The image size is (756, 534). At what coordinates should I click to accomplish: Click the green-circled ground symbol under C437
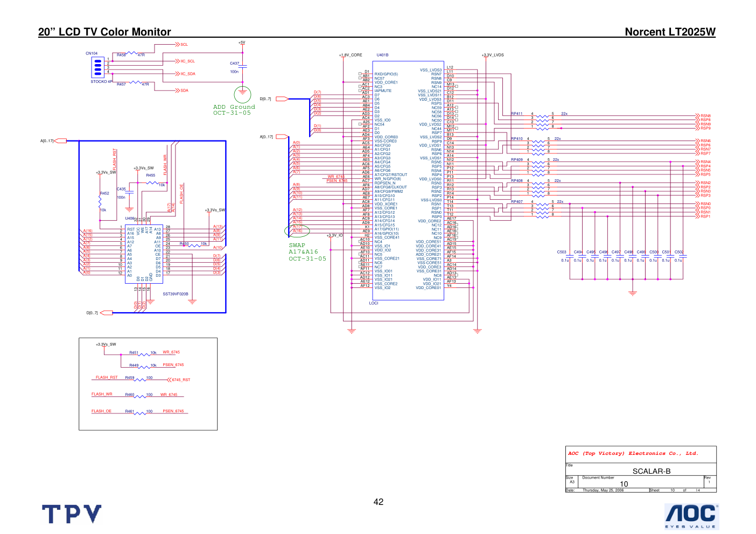point(242,94)
